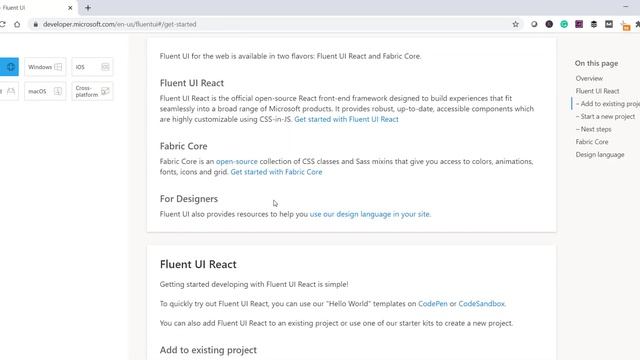The height and width of the screenshot is (360, 640).
Task: Select the macOS platform tile
Action: pyautogui.click(x=45, y=91)
